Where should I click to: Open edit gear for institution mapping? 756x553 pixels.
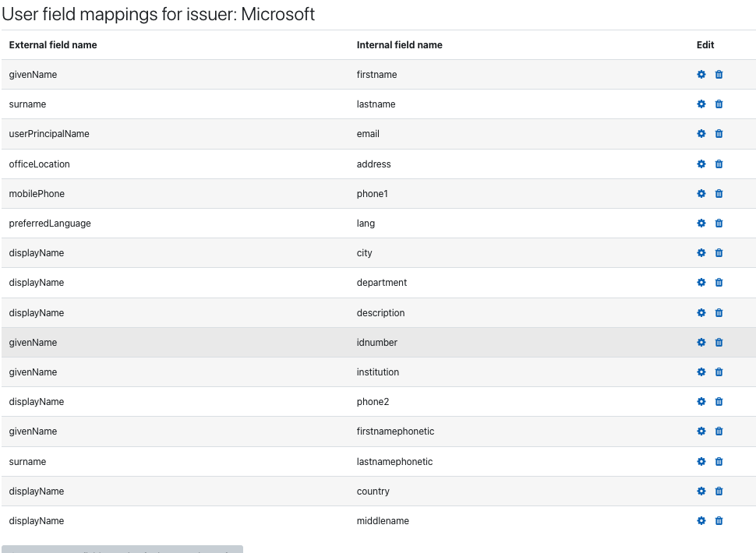tap(701, 372)
